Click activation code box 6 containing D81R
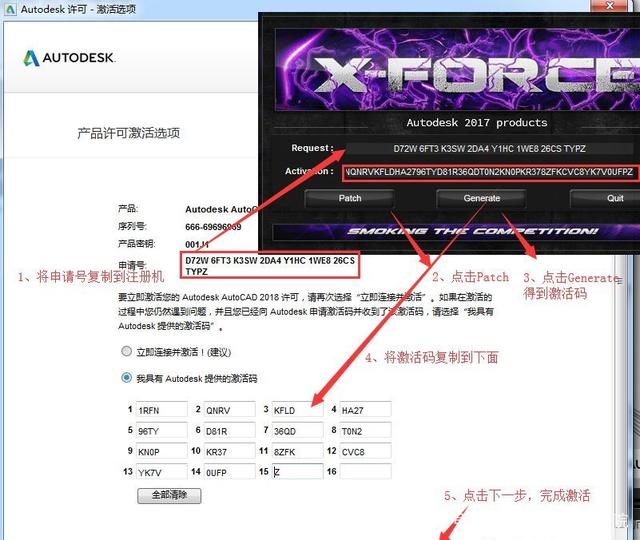The width and height of the screenshot is (640, 540). coord(229,431)
